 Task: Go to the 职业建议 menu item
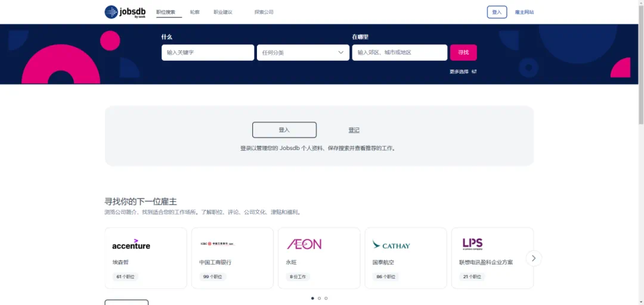click(223, 12)
